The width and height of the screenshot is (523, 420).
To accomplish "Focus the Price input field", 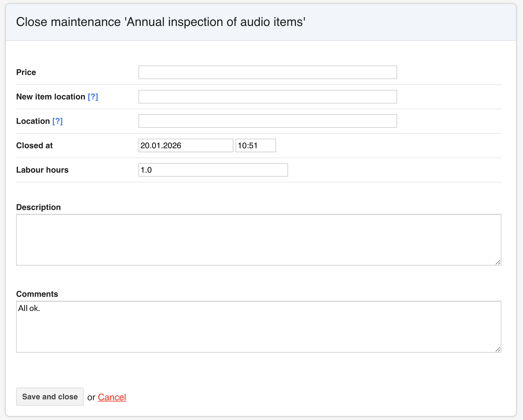I will click(x=267, y=72).
